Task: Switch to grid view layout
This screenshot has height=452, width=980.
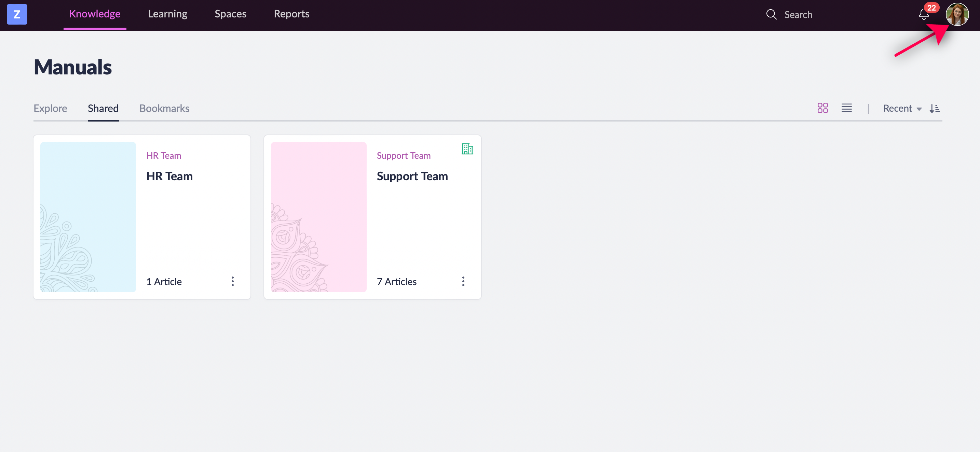Action: 822,108
